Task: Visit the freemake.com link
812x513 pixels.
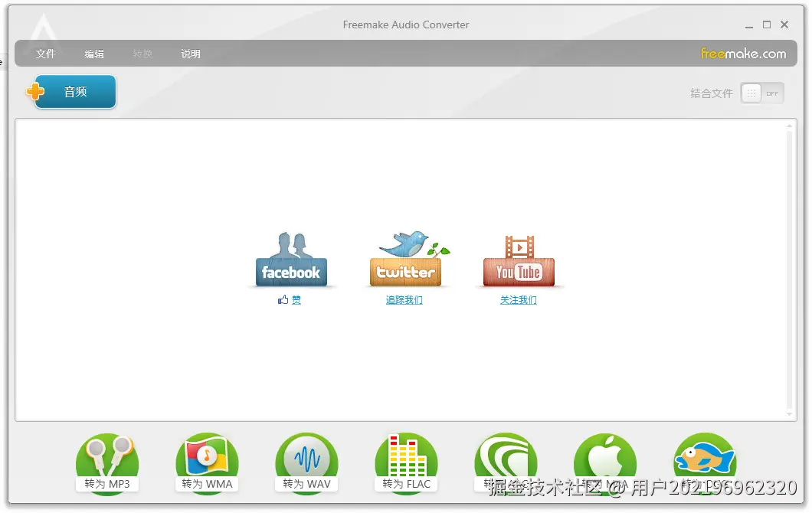Action: (743, 54)
